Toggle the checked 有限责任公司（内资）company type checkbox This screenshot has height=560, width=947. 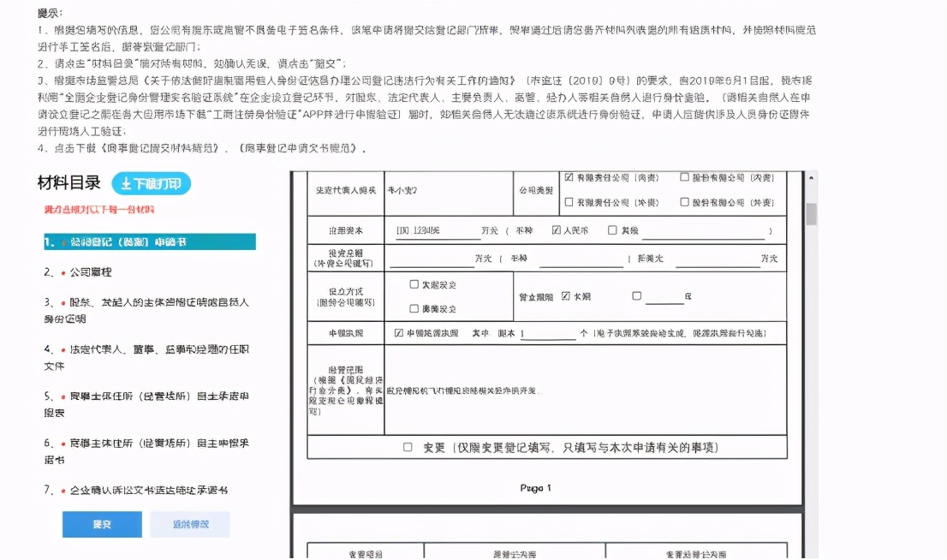point(569,177)
